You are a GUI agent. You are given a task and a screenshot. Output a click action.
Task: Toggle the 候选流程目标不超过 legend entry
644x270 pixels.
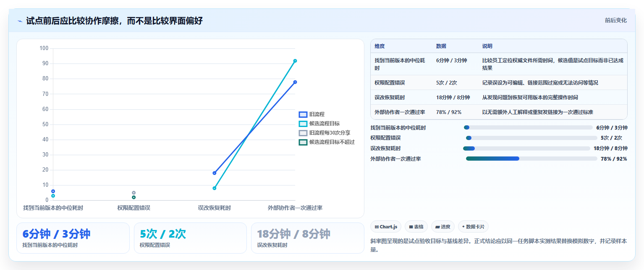pos(327,142)
